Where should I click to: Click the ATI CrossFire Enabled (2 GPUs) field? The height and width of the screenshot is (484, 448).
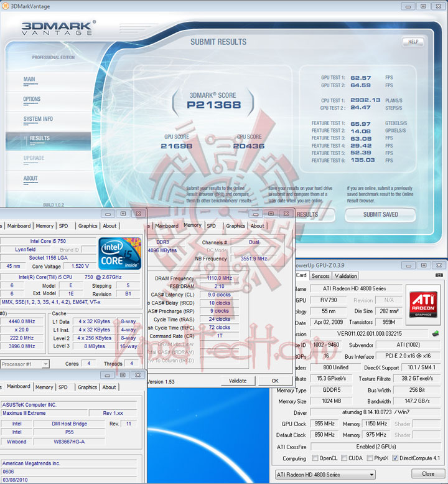(x=376, y=447)
